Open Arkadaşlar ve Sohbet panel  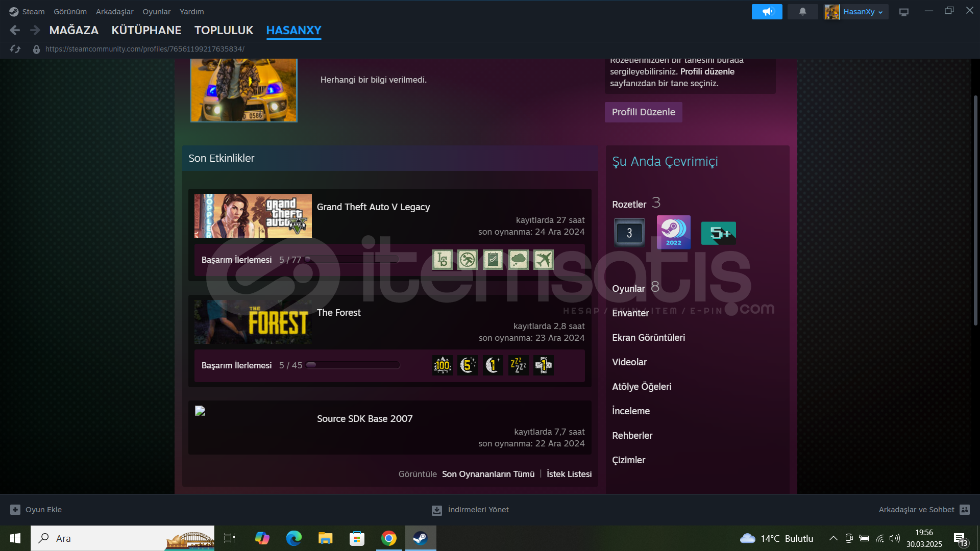tap(924, 509)
